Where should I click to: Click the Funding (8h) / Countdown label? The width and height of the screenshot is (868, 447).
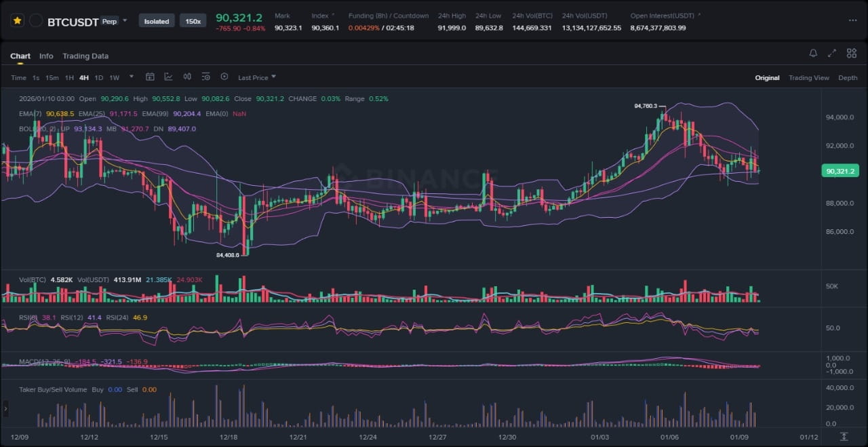[389, 16]
